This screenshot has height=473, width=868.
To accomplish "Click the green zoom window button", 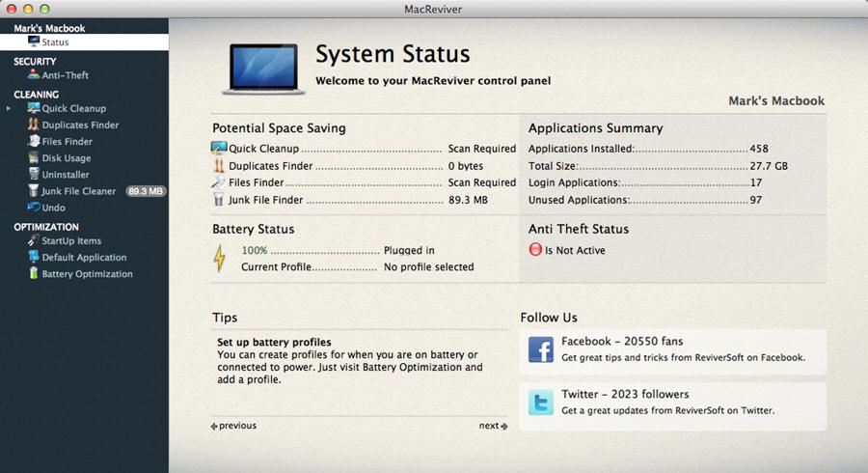I will pos(44,9).
